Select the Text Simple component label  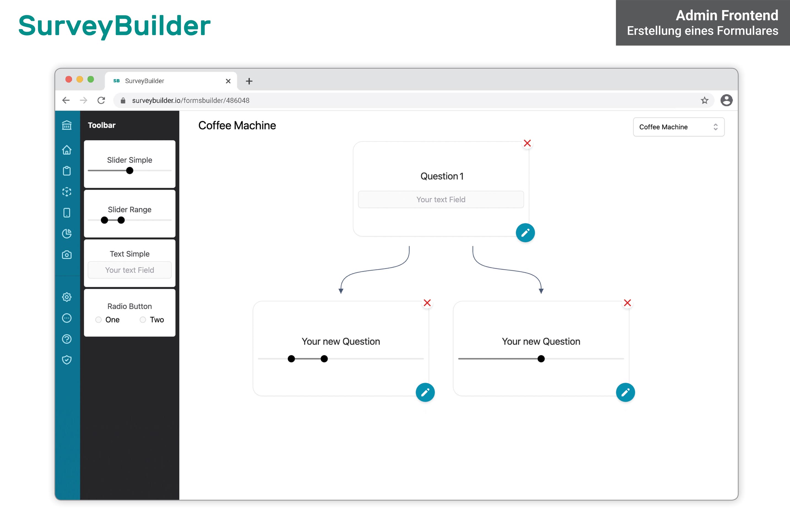point(130,254)
